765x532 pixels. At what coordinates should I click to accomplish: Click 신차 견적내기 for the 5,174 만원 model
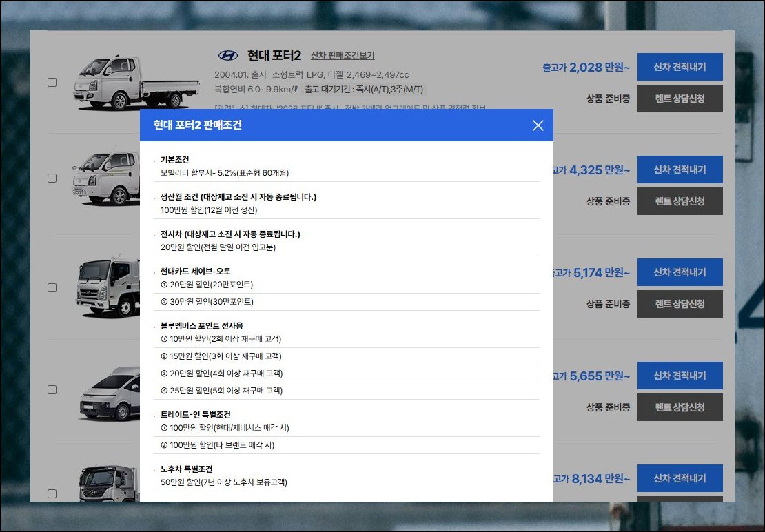[680, 272]
